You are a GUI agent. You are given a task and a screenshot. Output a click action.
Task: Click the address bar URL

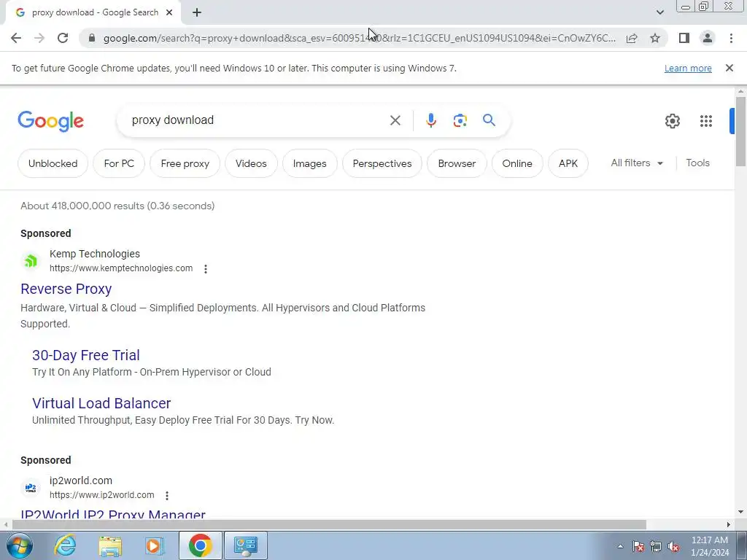point(359,38)
